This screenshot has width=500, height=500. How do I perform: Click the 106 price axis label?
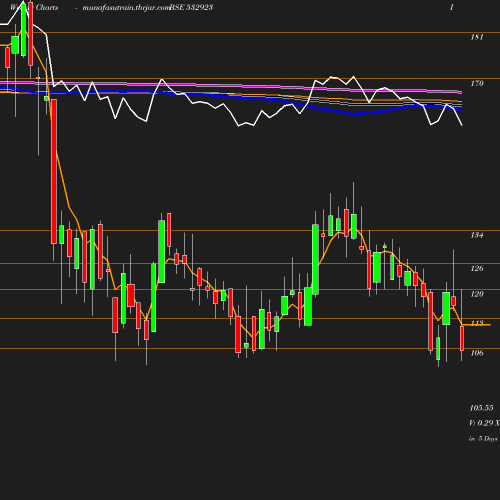pyautogui.click(x=477, y=353)
